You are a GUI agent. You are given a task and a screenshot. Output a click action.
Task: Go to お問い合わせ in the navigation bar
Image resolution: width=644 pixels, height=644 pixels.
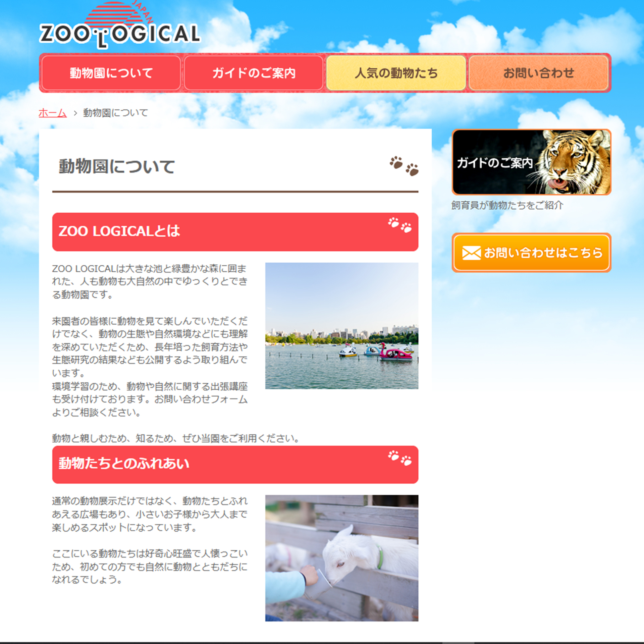[539, 73]
